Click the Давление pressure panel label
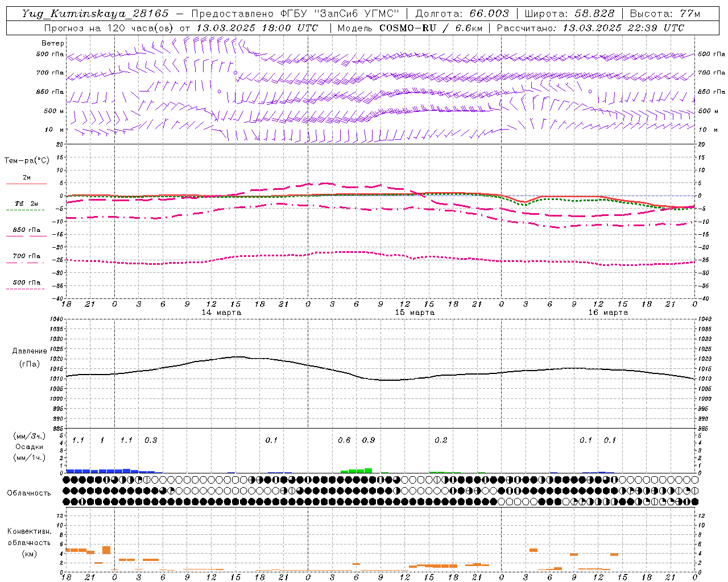Image resolution: width=728 pixels, height=582 pixels. click(x=30, y=351)
